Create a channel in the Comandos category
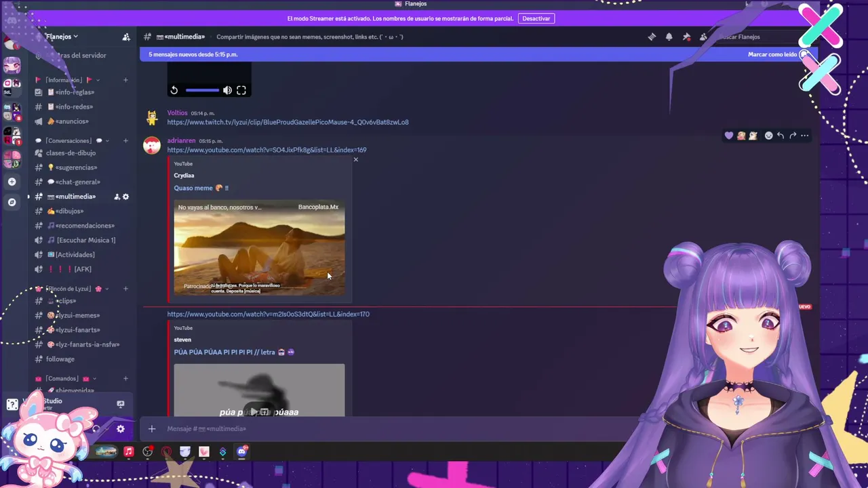The width and height of the screenshot is (868, 488). (x=125, y=378)
